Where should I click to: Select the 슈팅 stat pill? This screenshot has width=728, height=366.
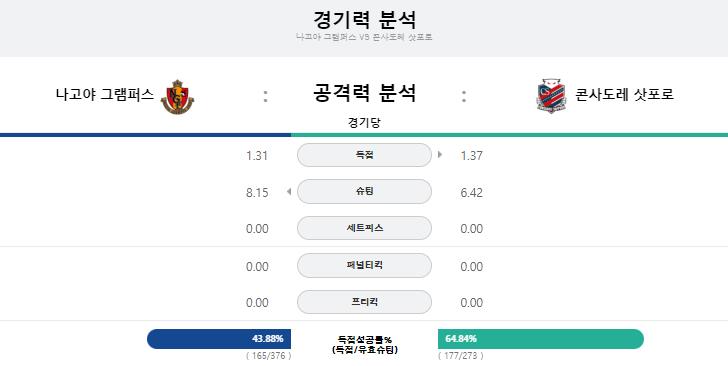[364, 191]
